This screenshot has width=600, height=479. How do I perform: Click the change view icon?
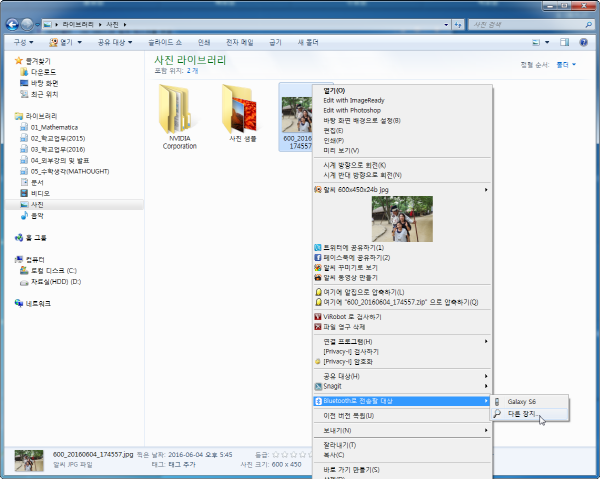point(536,42)
